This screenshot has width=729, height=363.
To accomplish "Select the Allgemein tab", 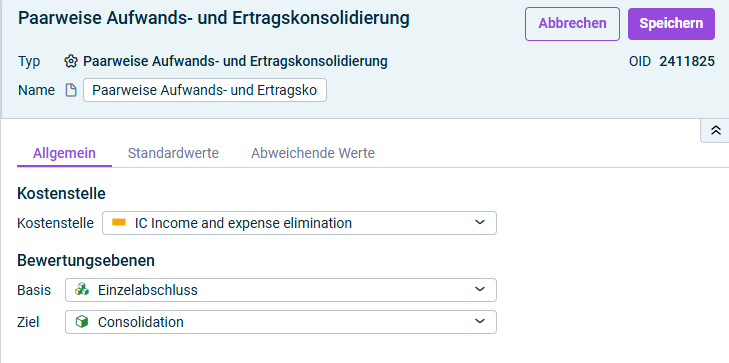I will pos(64,153).
